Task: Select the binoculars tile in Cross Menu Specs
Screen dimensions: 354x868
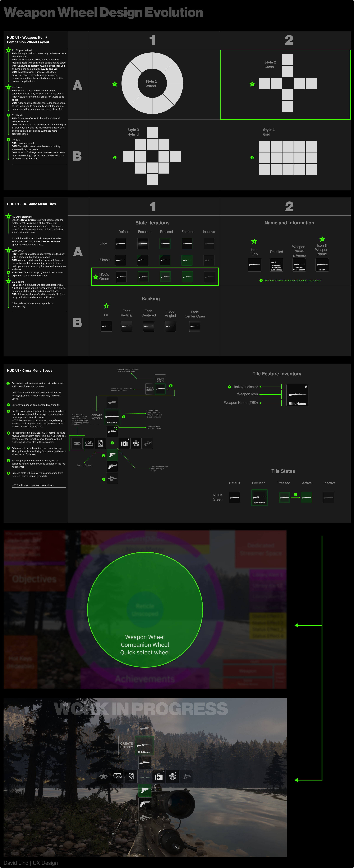Action: coord(148,443)
